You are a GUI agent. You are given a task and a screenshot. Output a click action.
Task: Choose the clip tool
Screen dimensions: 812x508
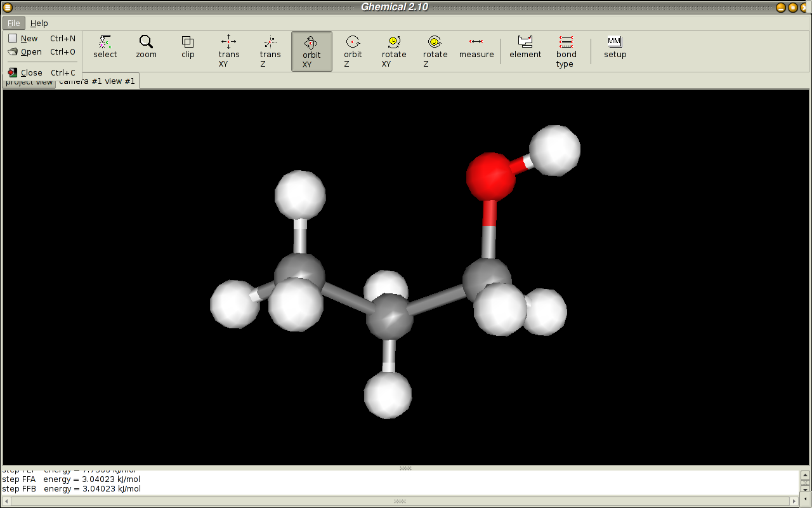[188, 48]
